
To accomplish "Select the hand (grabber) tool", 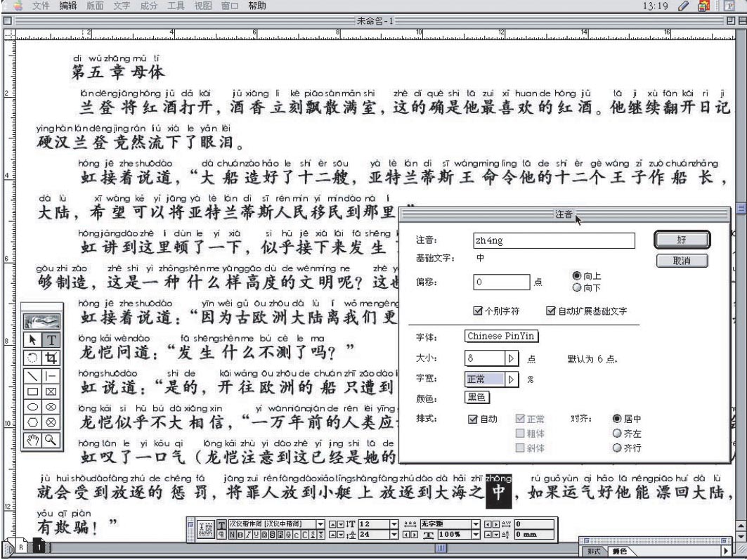I will [x=32, y=441].
